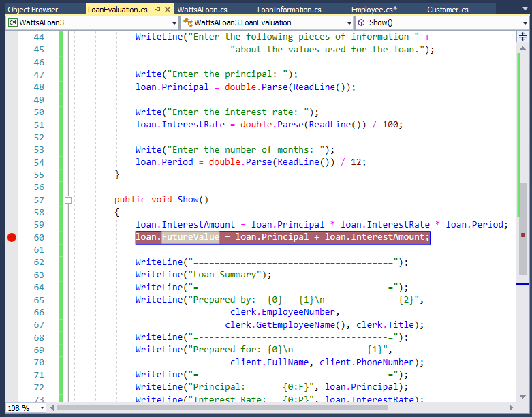
Task: Click the horizontal scrollbar left arrow
Action: pyautogui.click(x=52, y=408)
